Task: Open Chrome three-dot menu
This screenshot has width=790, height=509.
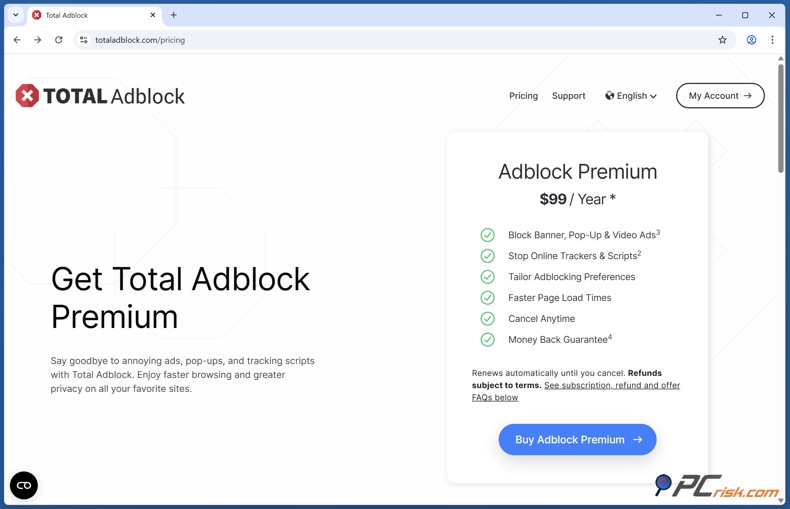Action: pos(772,40)
